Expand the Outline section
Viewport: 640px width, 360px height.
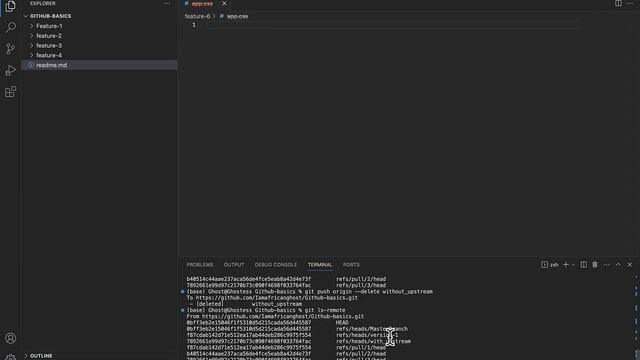pyautogui.click(x=41, y=356)
